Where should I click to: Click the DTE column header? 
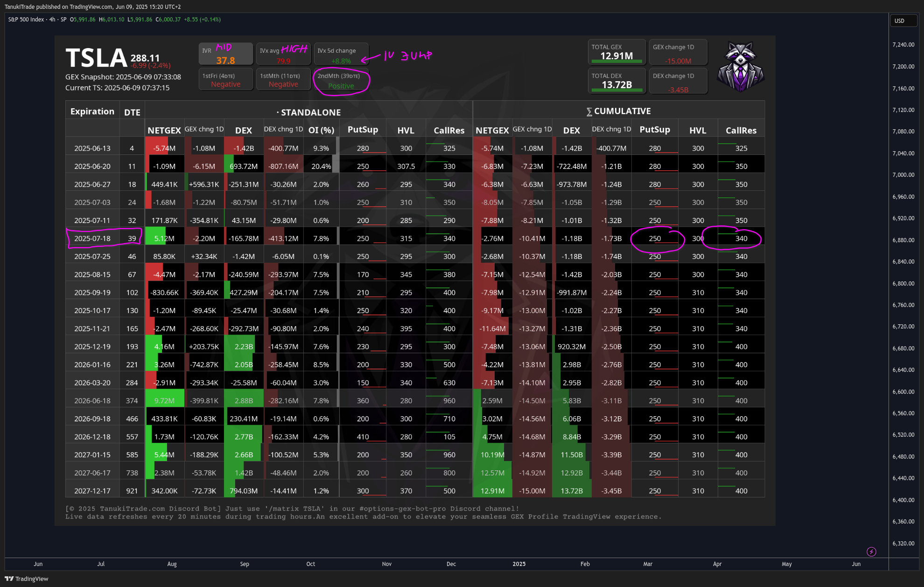(x=132, y=112)
